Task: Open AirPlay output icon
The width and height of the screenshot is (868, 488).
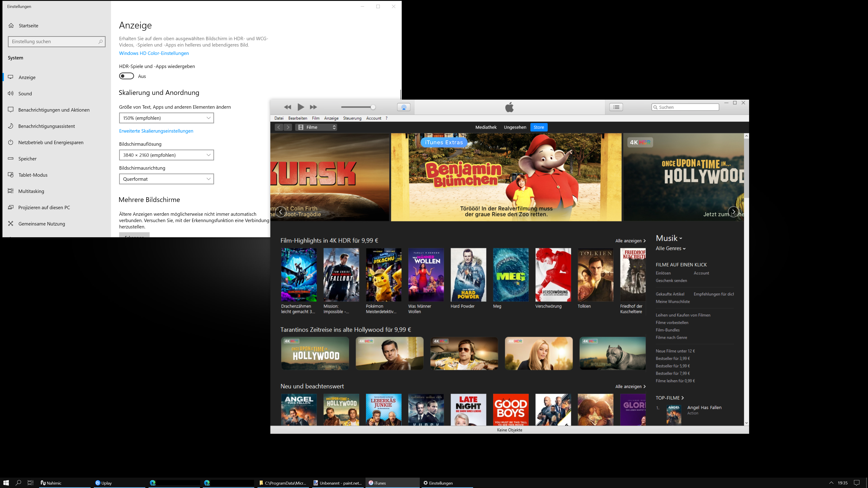Action: (403, 107)
